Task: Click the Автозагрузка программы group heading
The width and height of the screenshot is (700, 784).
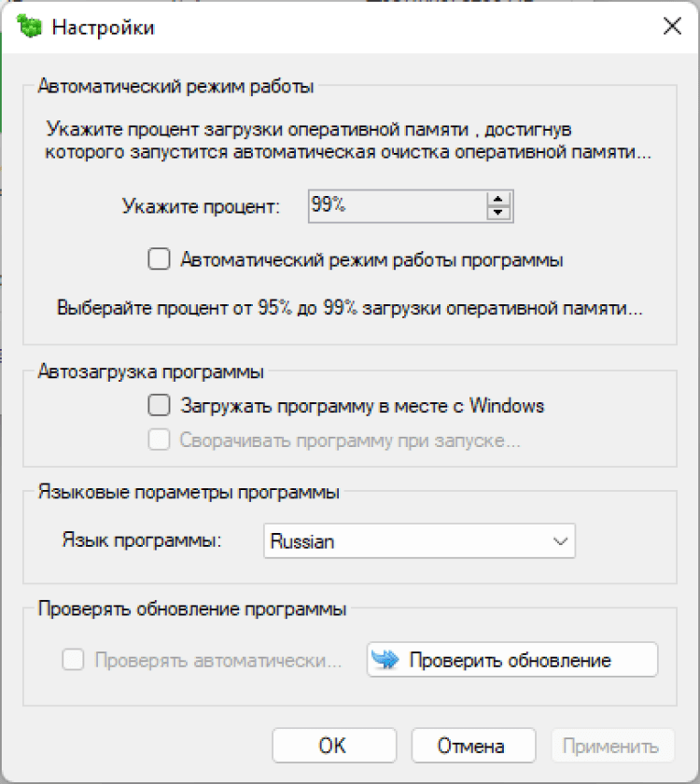Action: pyautogui.click(x=150, y=371)
